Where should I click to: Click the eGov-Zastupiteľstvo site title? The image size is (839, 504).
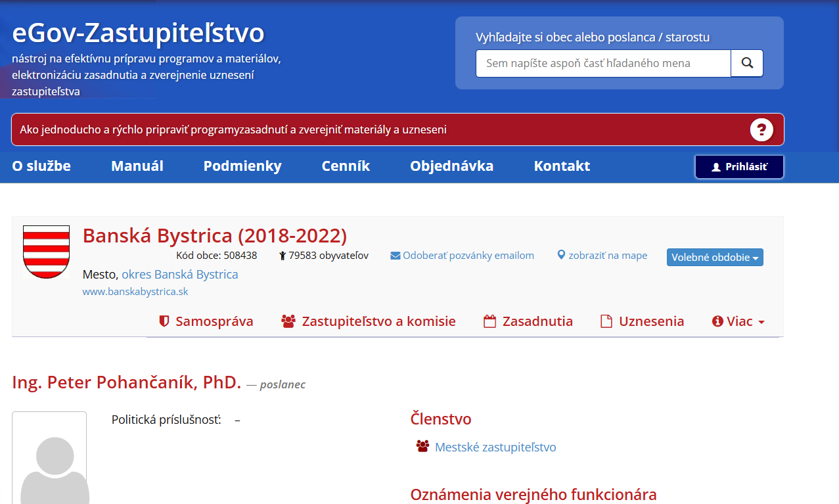138,33
